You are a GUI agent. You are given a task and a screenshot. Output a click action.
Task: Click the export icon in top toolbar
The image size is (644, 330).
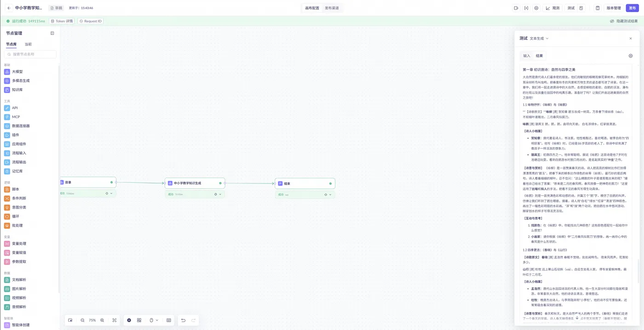click(x=516, y=8)
